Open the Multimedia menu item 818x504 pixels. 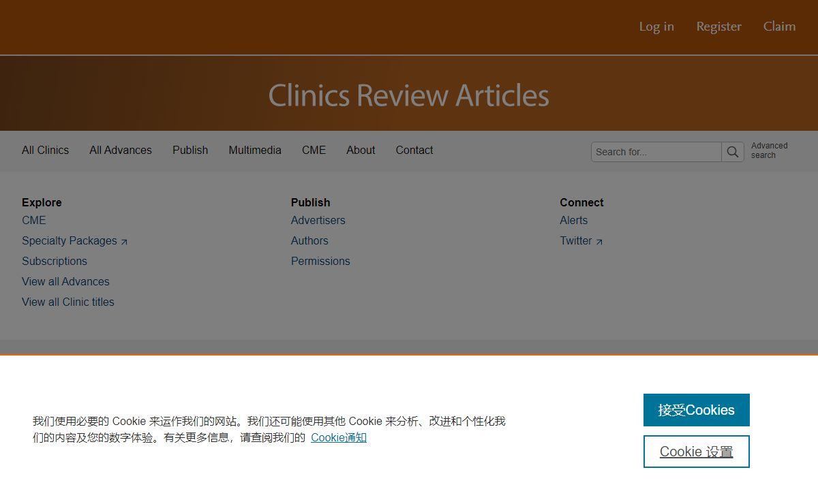(x=255, y=151)
